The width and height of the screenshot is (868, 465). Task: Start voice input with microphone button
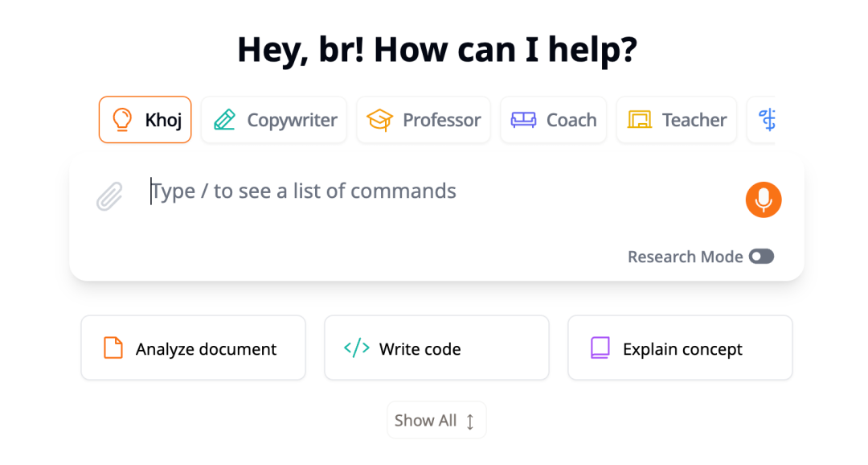coord(764,200)
